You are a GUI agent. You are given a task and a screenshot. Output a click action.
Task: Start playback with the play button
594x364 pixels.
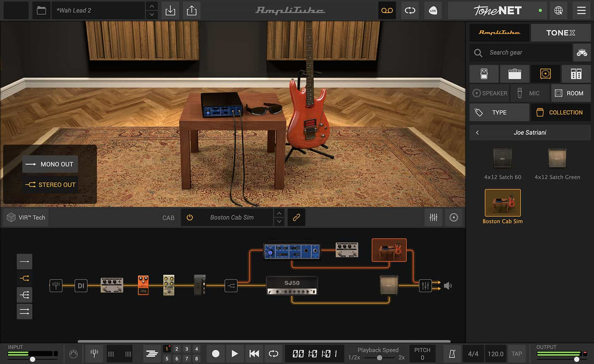[235, 354]
